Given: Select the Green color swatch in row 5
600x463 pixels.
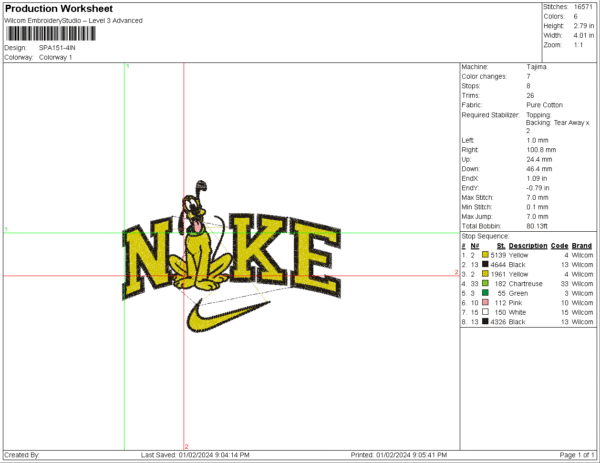Looking at the screenshot, I should click(x=485, y=293).
